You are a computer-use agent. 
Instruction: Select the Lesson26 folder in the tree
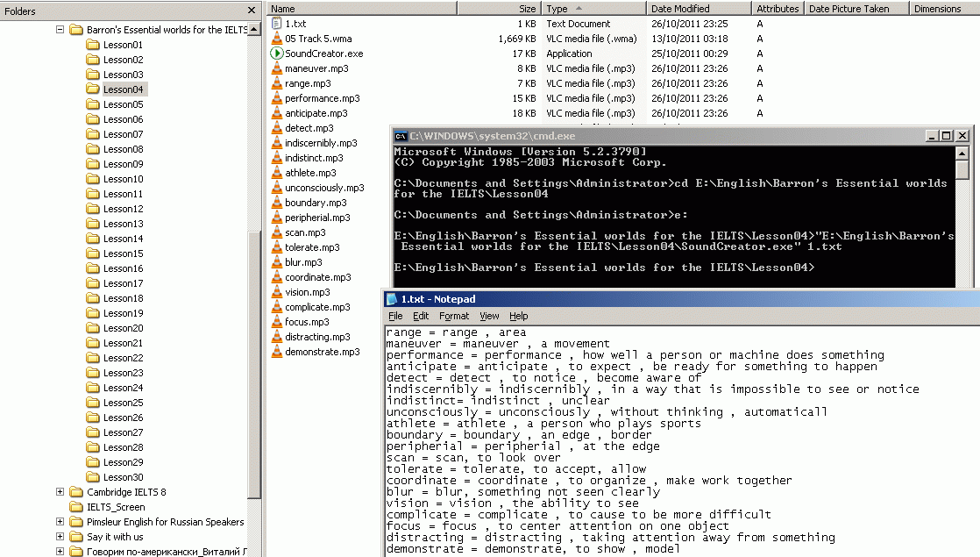coord(123,418)
